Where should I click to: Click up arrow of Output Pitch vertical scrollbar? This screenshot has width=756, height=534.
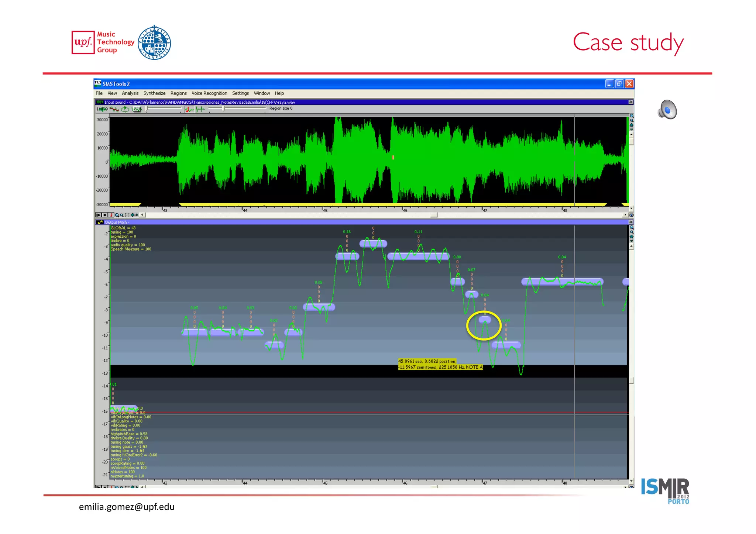click(x=632, y=246)
